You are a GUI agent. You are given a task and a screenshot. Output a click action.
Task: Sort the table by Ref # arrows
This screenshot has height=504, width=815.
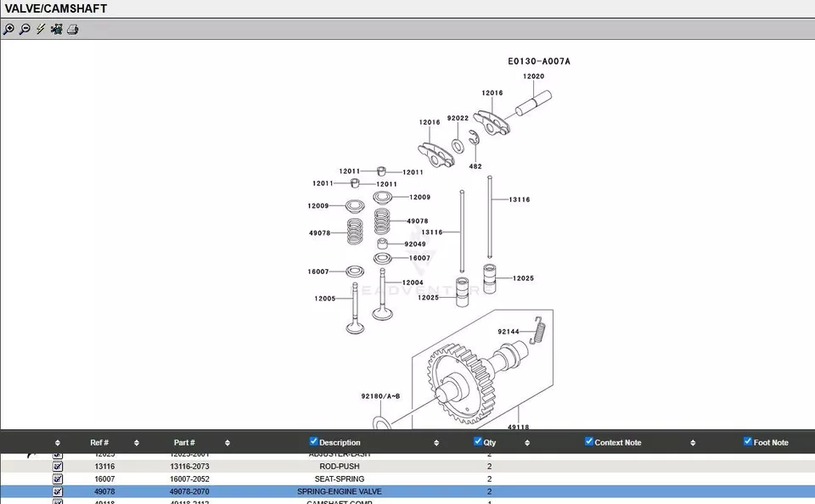(137, 443)
